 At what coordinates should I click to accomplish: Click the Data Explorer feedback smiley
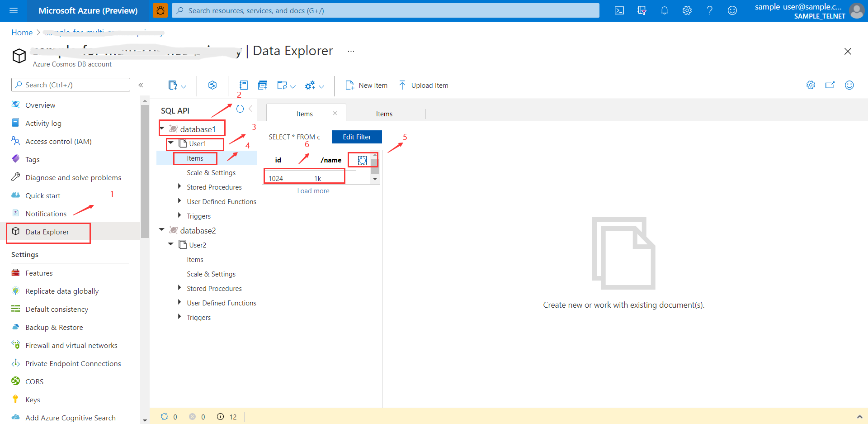[849, 85]
